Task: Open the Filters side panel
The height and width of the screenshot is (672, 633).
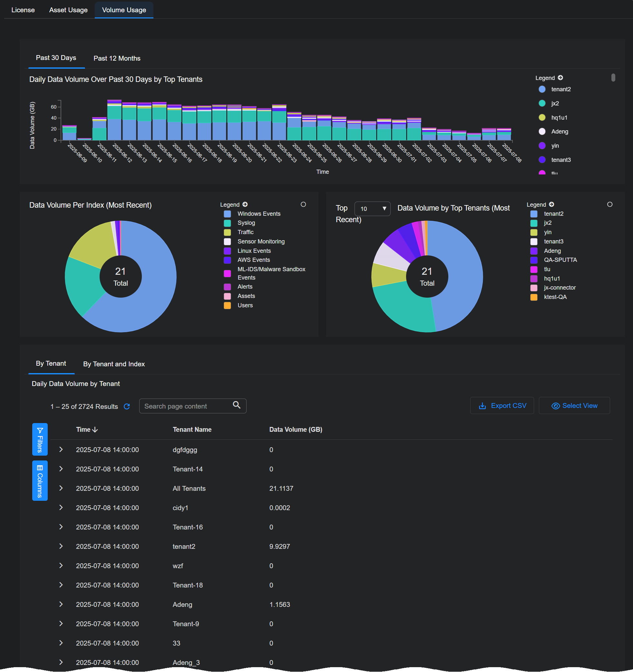Action: (x=40, y=439)
